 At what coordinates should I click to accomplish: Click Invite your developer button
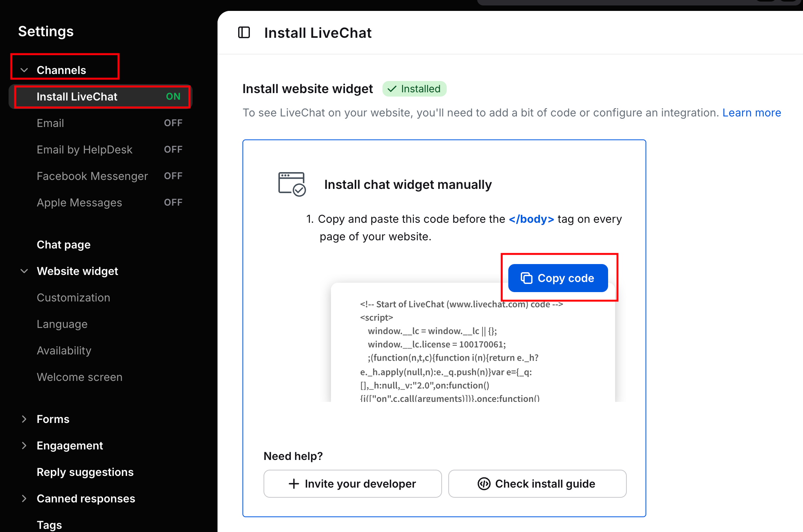point(352,484)
